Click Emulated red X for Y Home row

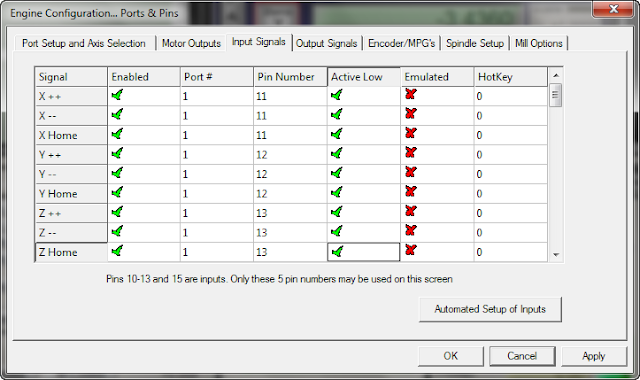coord(411,191)
